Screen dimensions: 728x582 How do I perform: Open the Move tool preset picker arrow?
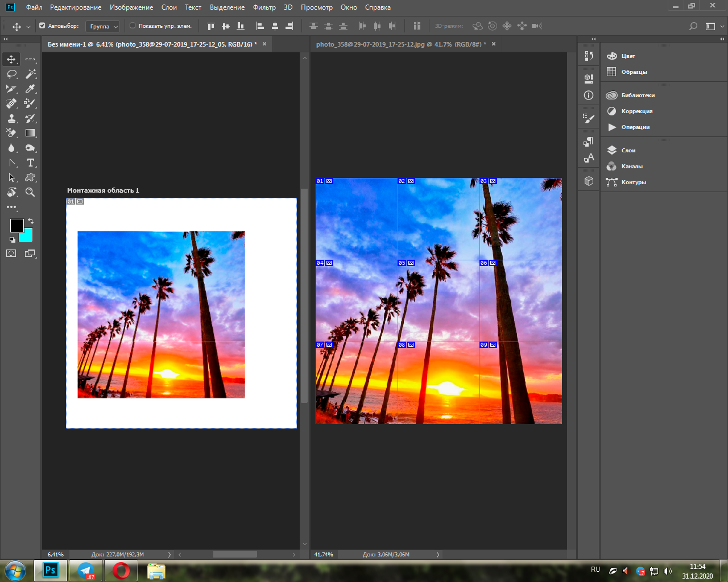[x=28, y=27]
